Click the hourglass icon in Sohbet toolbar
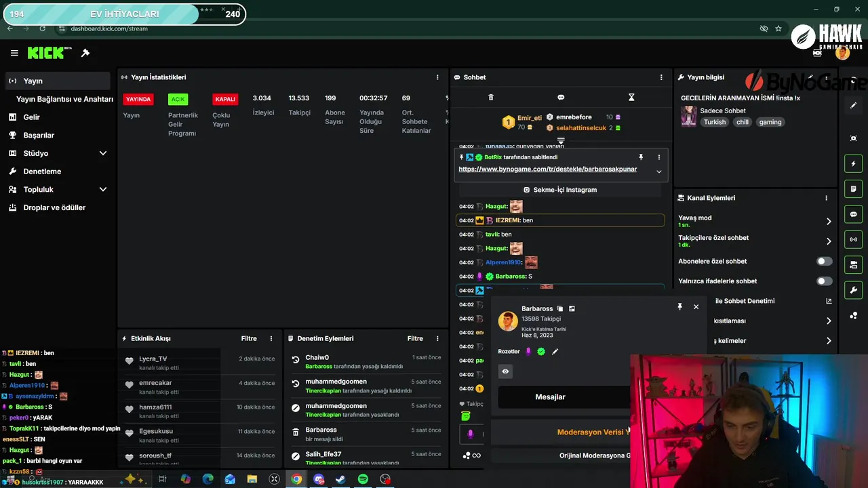The height and width of the screenshot is (488, 868). (631, 98)
